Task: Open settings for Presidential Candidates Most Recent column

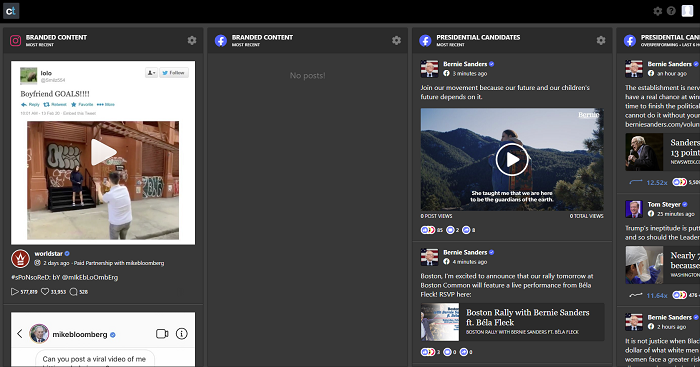Action: pos(601,41)
